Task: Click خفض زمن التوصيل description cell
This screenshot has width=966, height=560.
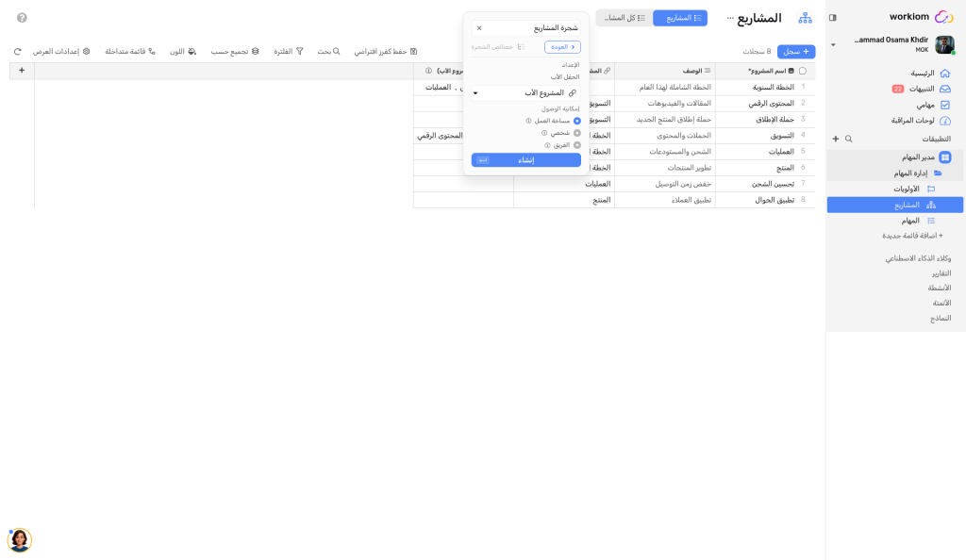Action: tap(665, 184)
